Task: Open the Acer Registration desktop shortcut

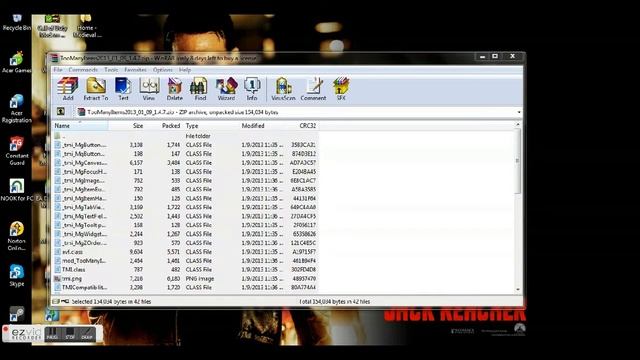Action: pyautogui.click(x=17, y=109)
